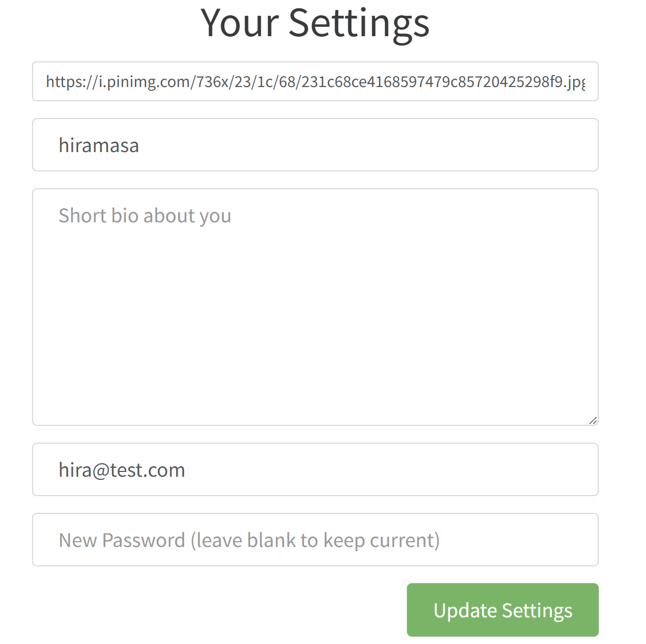Screen dimensions: 646x644
Task: Click the Update Settings button label text
Action: coord(503,610)
